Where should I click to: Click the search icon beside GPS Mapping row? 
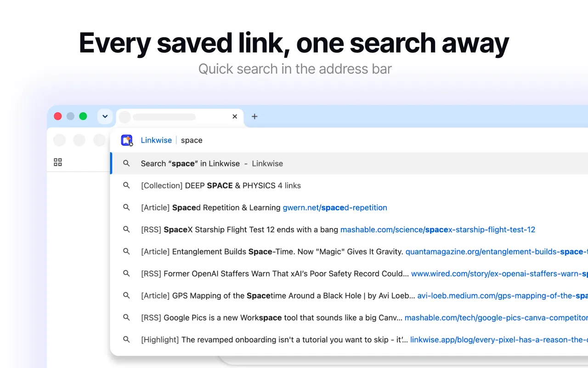click(126, 295)
